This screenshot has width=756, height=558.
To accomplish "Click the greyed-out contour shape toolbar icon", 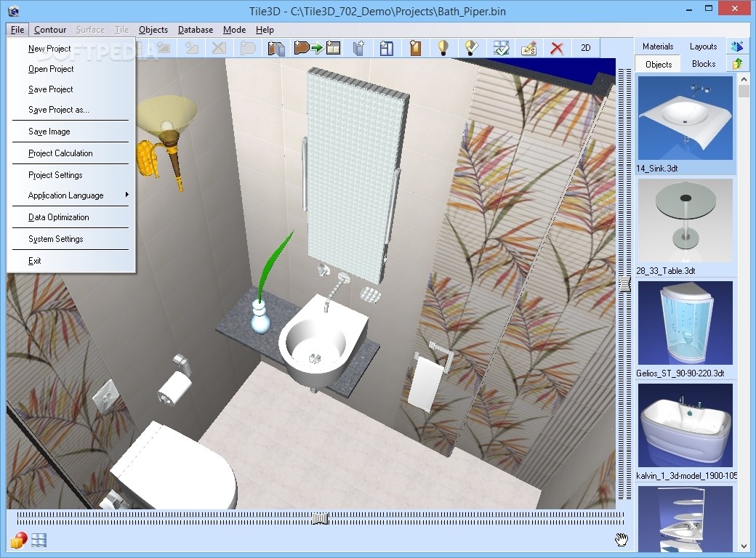I will (248, 48).
